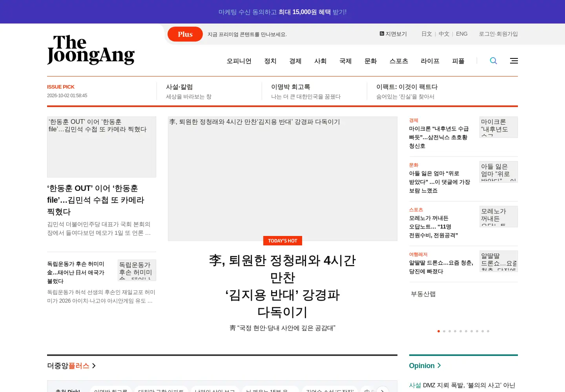Open main article image of 정청래 만찬
This screenshot has height=392, width=565.
pyautogui.click(x=282, y=178)
